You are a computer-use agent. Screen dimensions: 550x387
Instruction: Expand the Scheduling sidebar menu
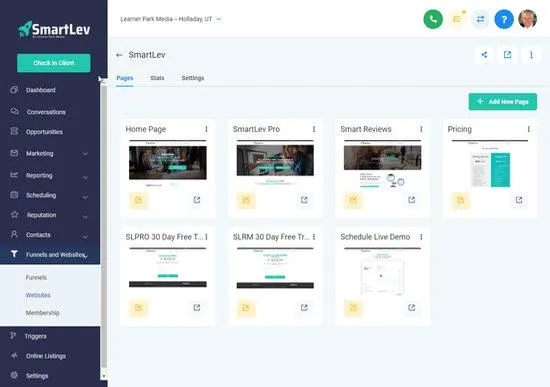pos(50,195)
